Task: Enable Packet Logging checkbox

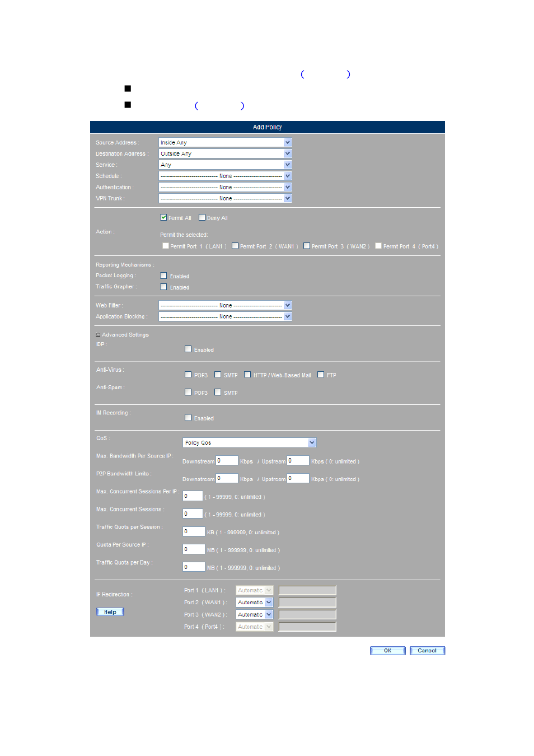Action: [163, 276]
